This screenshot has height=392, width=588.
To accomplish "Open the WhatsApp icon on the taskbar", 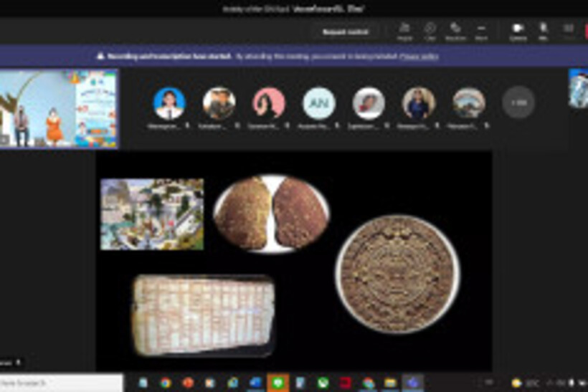I will click(x=323, y=383).
